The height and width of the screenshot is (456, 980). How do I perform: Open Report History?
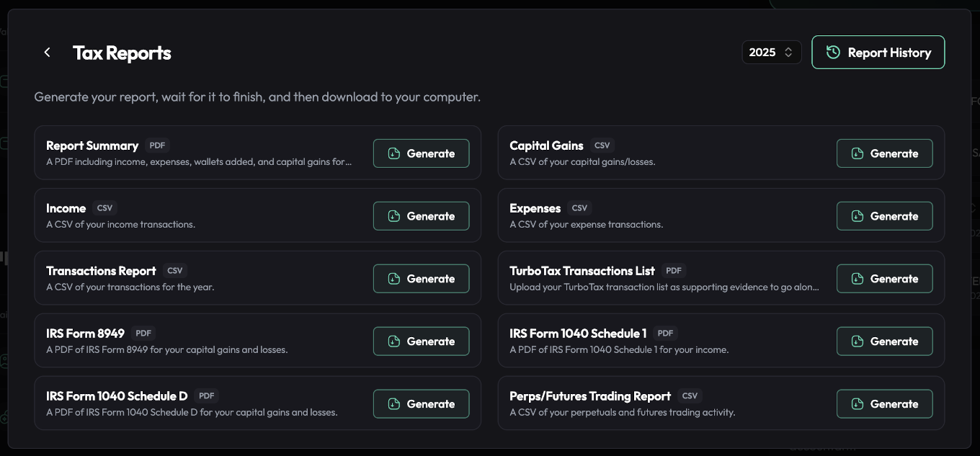[x=878, y=53]
